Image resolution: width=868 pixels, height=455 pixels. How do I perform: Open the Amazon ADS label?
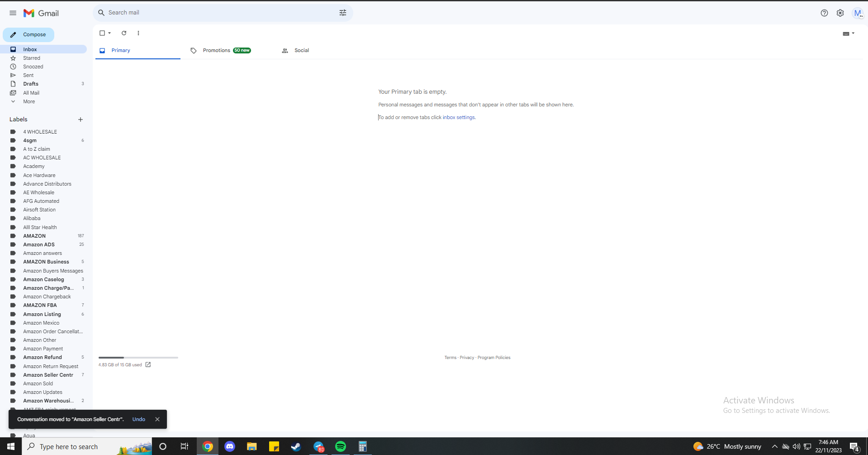pyautogui.click(x=43, y=244)
